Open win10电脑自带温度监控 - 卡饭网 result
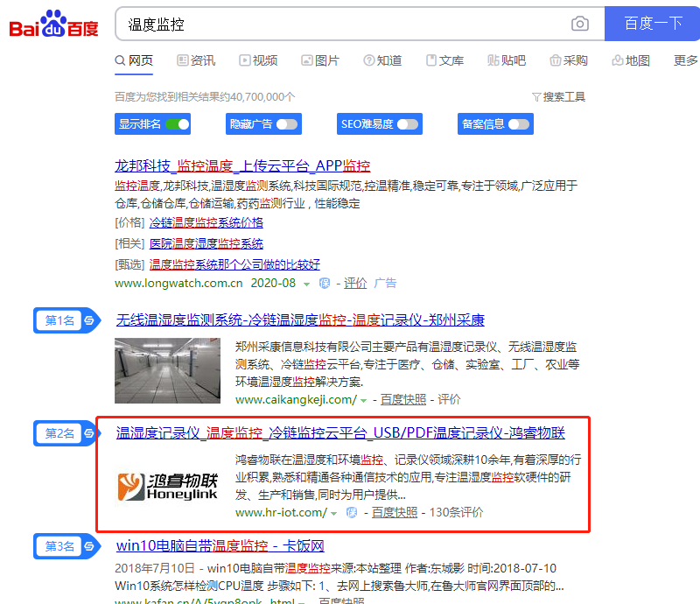 [220, 546]
